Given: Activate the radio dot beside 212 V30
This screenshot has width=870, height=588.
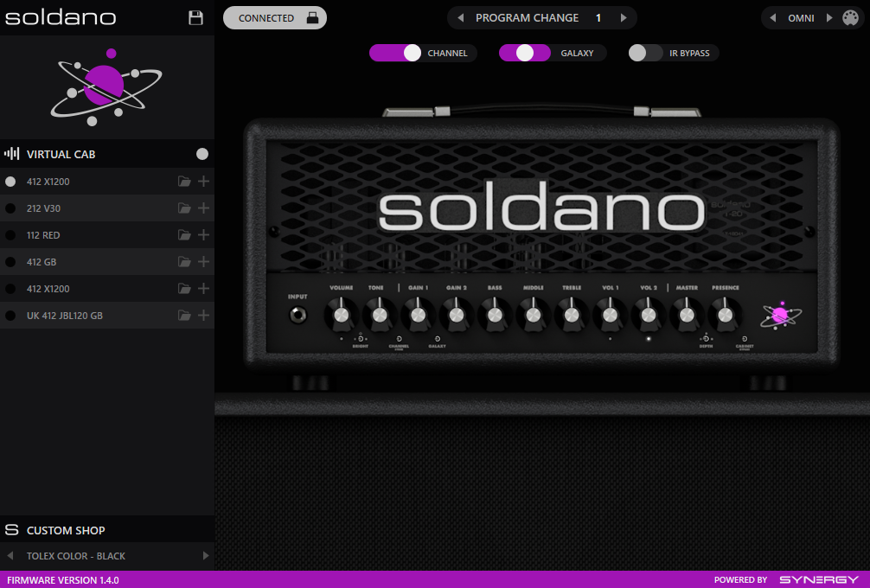Looking at the screenshot, I should coord(9,208).
